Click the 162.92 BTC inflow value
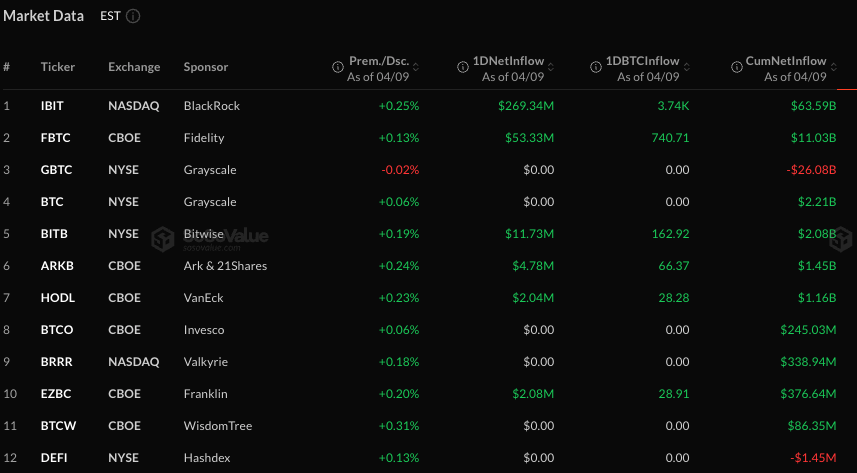The image size is (857, 473). 670,233
